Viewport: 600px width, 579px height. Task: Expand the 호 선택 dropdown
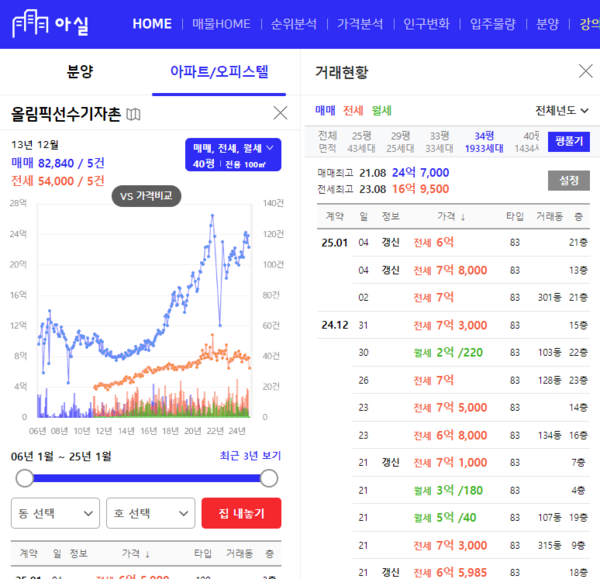tap(150, 513)
